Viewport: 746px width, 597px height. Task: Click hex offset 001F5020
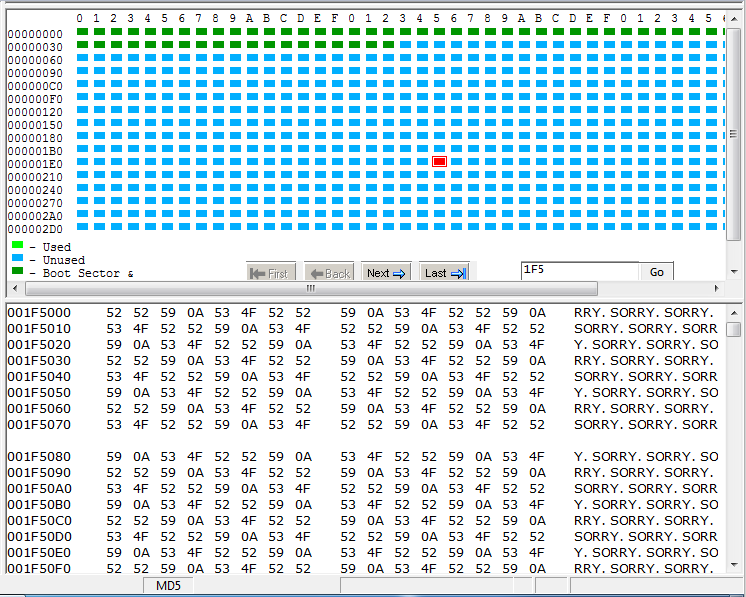[x=39, y=345]
